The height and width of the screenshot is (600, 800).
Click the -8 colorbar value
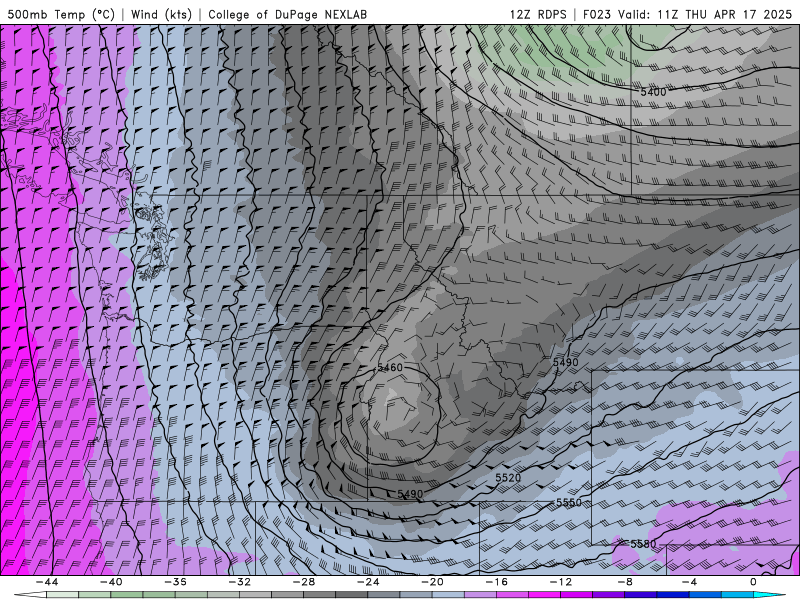625,582
